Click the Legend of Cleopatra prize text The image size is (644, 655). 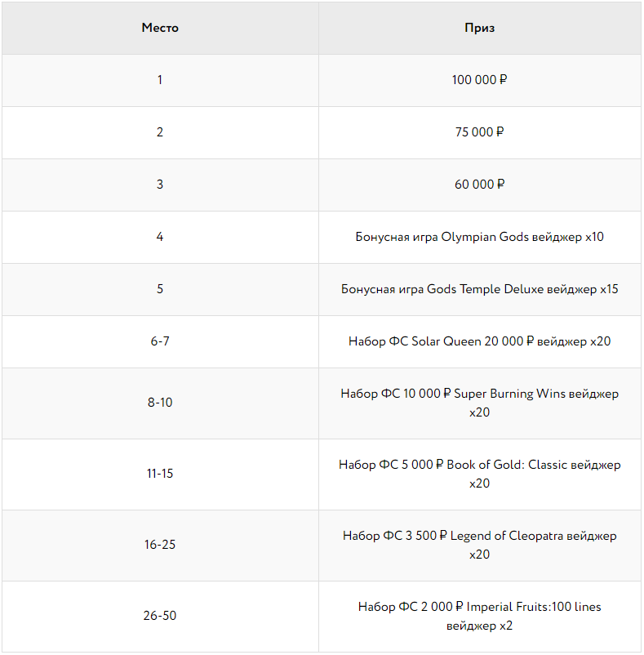click(480, 545)
